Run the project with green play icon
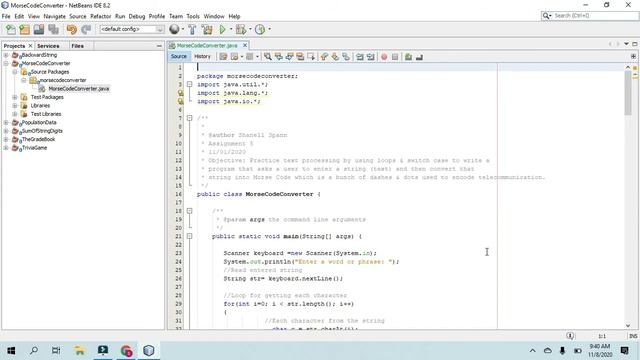 tap(222, 29)
